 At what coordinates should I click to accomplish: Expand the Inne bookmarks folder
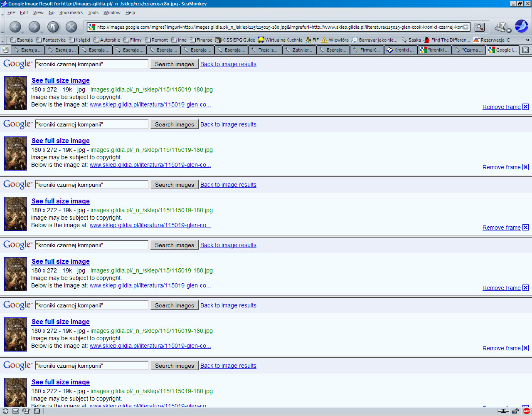point(179,40)
